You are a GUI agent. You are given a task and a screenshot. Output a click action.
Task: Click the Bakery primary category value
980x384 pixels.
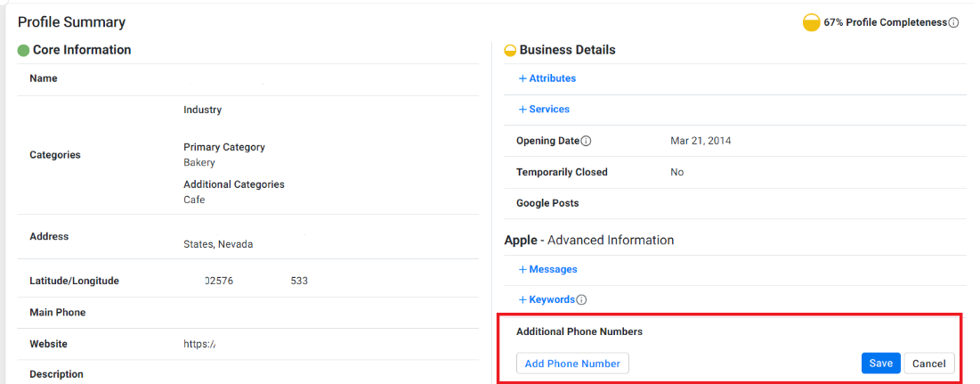click(199, 163)
